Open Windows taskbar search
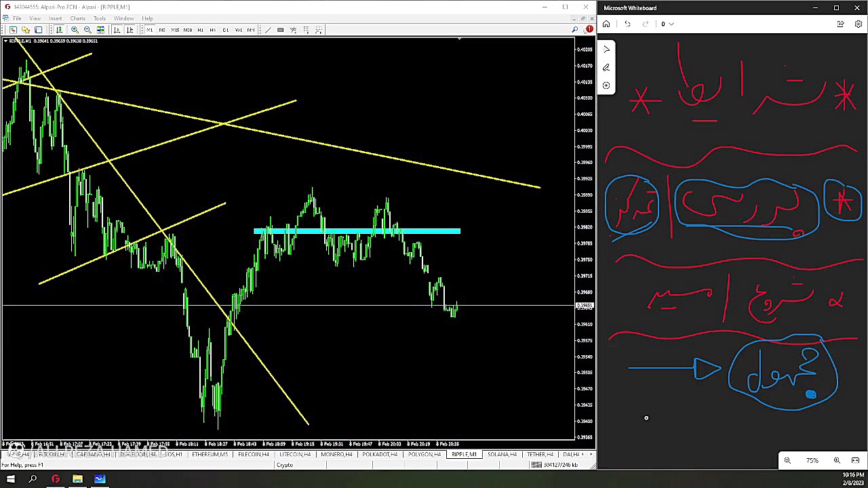 pos(33,480)
